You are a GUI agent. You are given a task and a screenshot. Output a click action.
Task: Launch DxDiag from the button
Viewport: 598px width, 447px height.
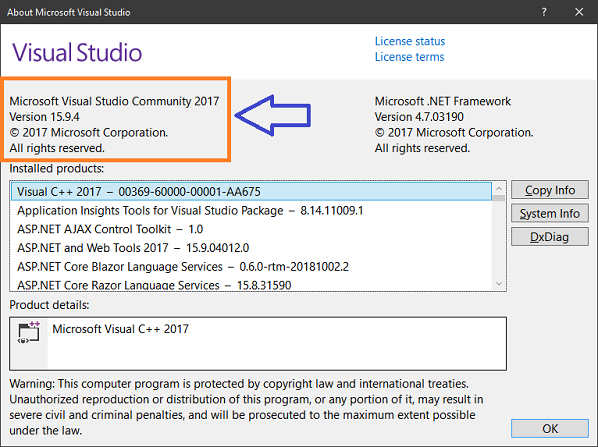point(550,237)
